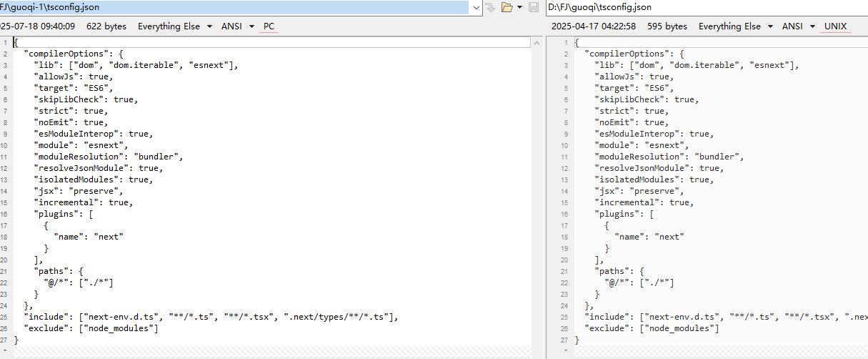Click the left pane "paths": { line

(59, 271)
